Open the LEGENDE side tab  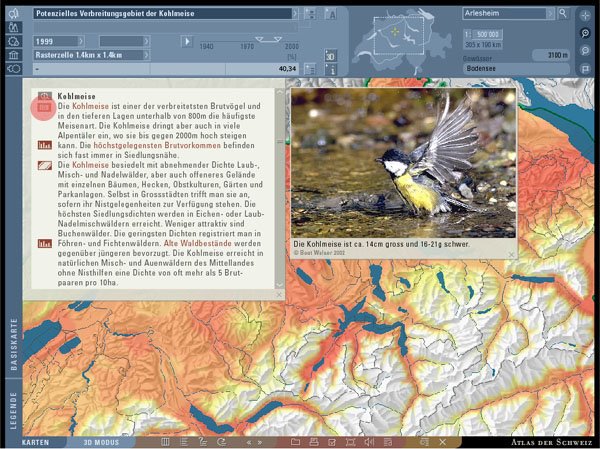tap(14, 410)
